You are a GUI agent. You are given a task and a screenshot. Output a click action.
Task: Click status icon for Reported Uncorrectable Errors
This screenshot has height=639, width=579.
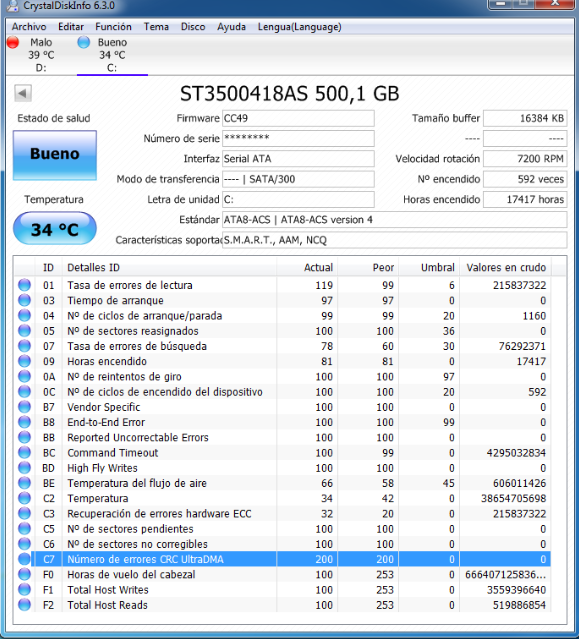[24, 437]
